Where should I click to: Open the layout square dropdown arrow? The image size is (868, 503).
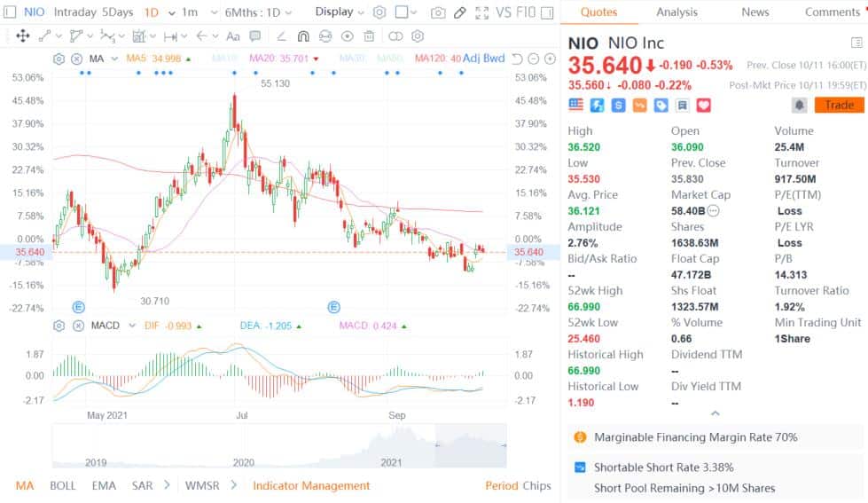(413, 12)
